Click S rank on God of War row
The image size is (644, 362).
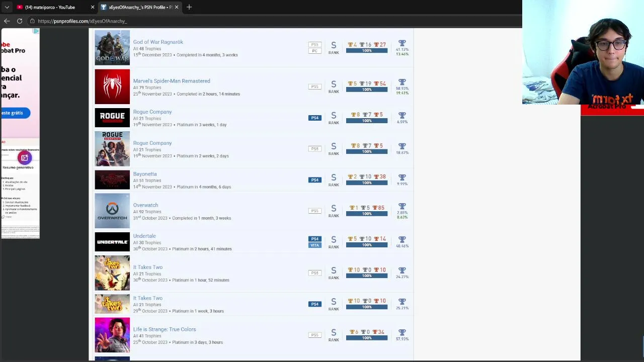334,47
